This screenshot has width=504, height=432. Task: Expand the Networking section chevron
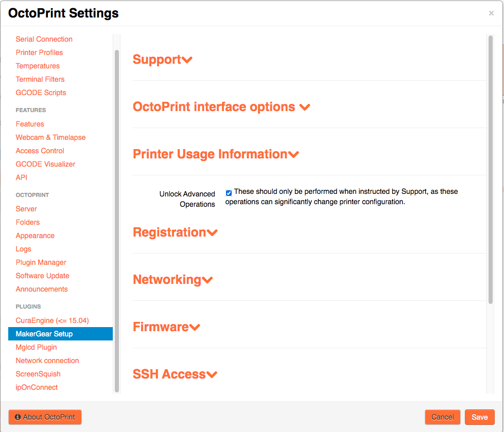pos(207,280)
